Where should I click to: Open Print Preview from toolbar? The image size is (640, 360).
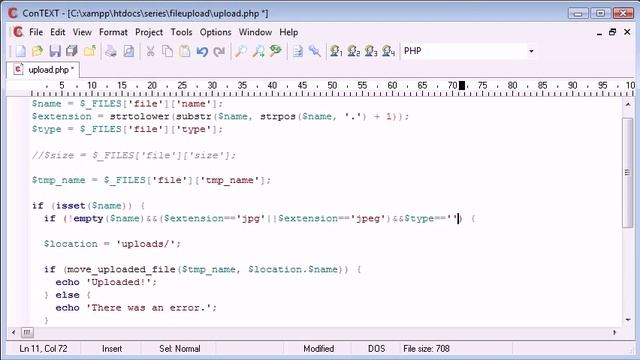coord(129,51)
